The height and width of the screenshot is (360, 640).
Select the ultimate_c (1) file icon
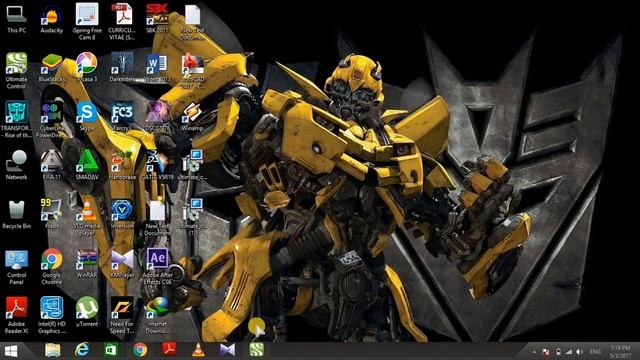192,218
